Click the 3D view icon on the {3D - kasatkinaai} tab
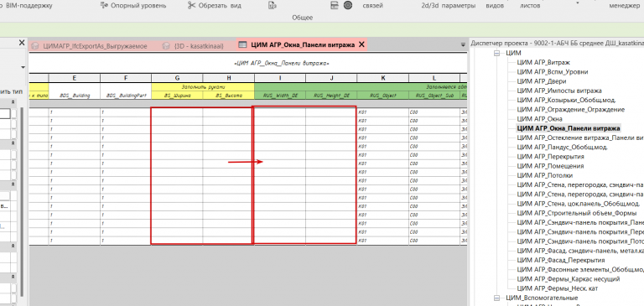Screen dimensions: 644x306 coord(166,45)
